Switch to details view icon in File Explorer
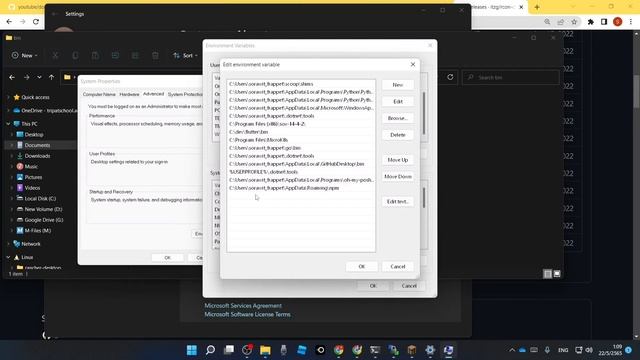This screenshot has width=640, height=360. click(548, 274)
